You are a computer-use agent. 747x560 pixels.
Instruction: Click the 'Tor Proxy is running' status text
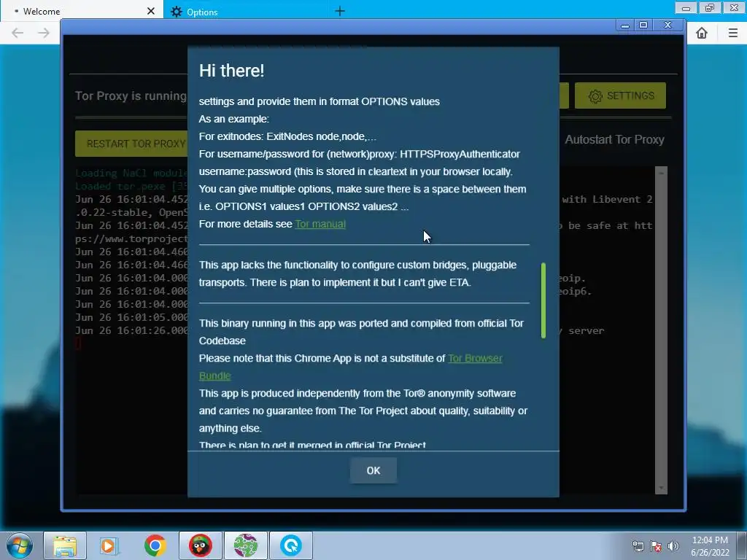[x=131, y=96]
